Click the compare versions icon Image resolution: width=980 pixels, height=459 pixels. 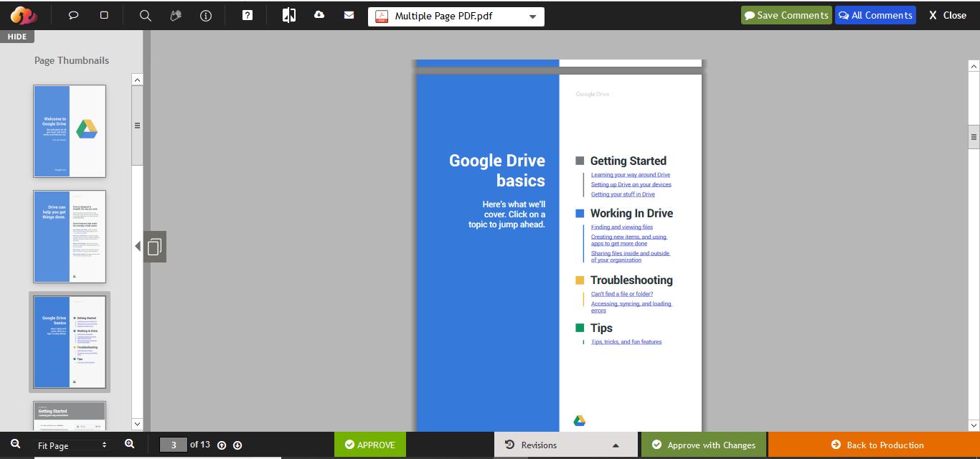289,15
